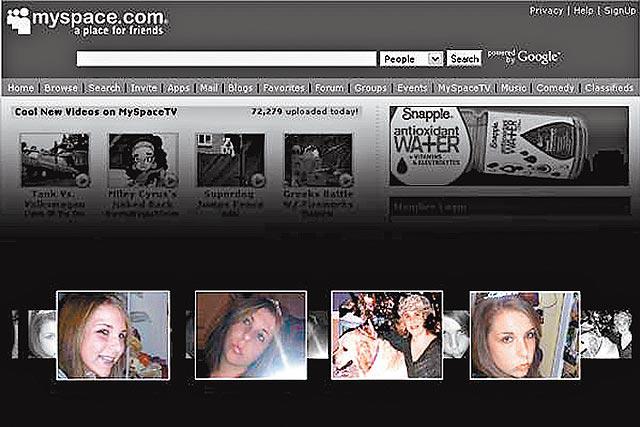The width and height of the screenshot is (640, 427).
Task: Open the Greeks Battle video thumbnail
Action: 318,160
